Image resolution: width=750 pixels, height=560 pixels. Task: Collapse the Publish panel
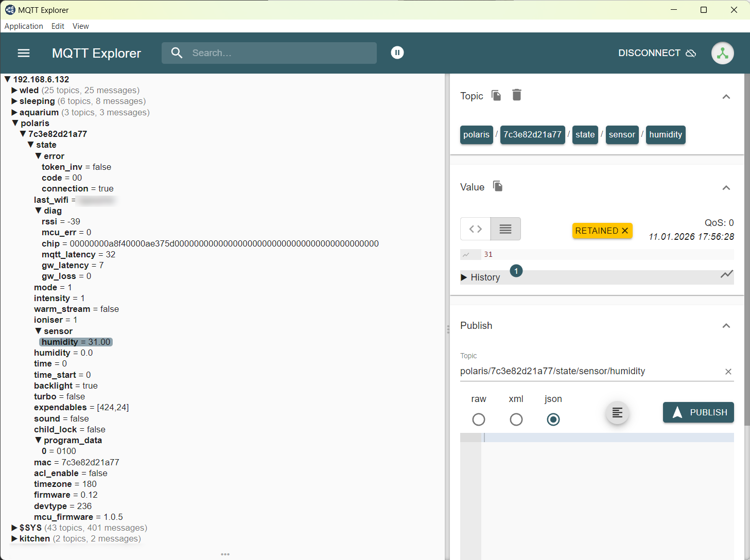[x=726, y=326]
